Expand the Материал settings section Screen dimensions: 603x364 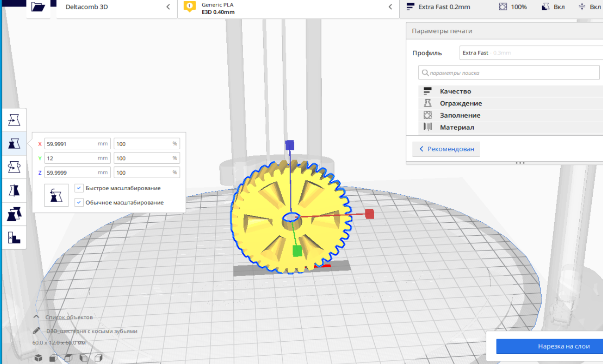click(510, 127)
